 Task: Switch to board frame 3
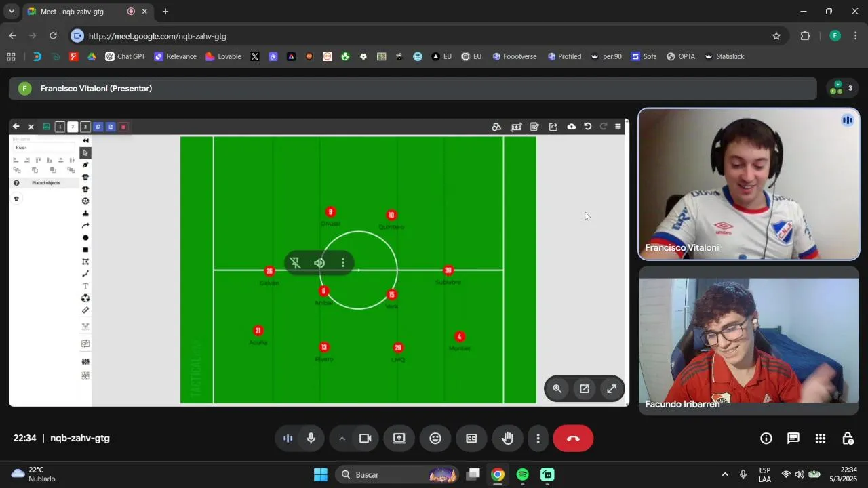85,127
